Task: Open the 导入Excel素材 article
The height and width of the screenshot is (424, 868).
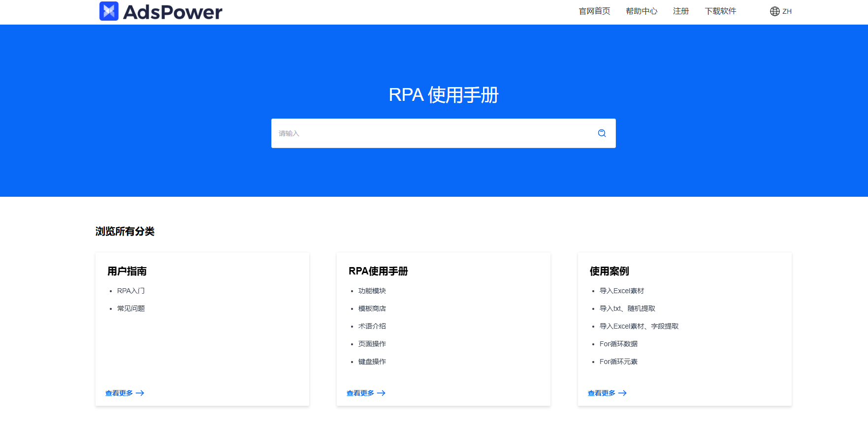Action: (x=622, y=291)
